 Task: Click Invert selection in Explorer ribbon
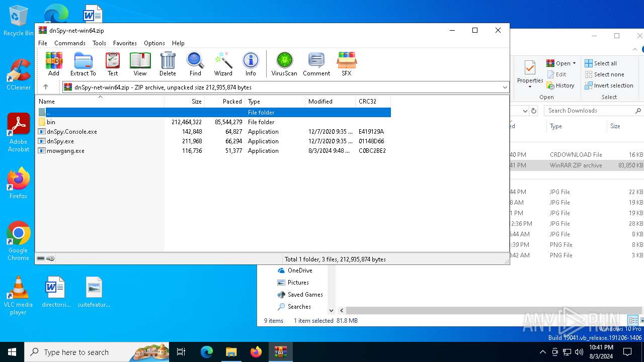point(609,85)
